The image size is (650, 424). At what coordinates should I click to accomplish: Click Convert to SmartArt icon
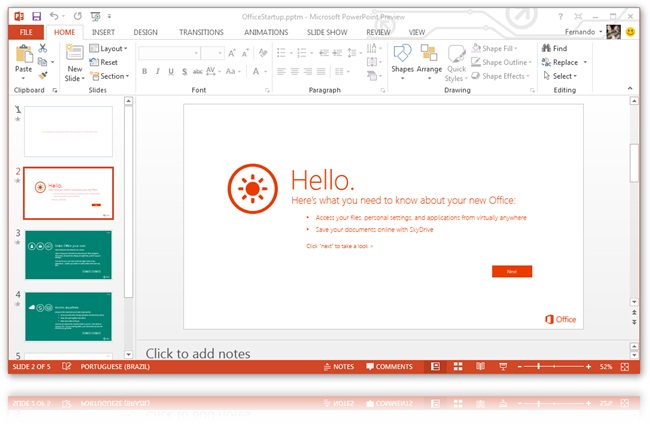pos(373,76)
